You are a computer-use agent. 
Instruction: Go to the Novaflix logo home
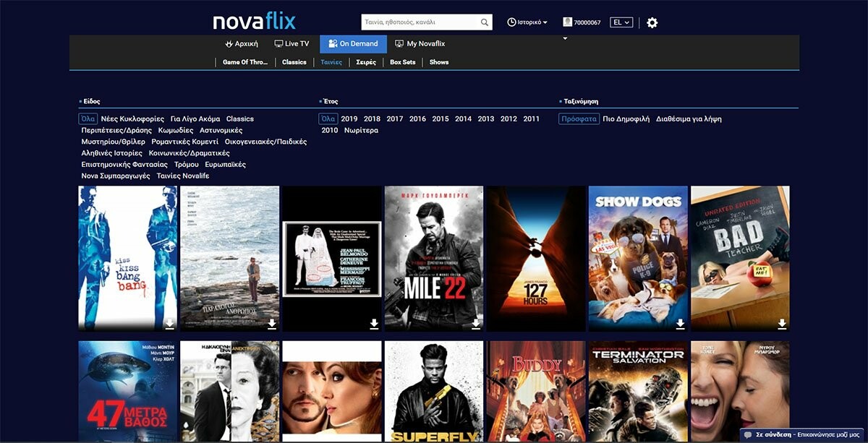254,22
